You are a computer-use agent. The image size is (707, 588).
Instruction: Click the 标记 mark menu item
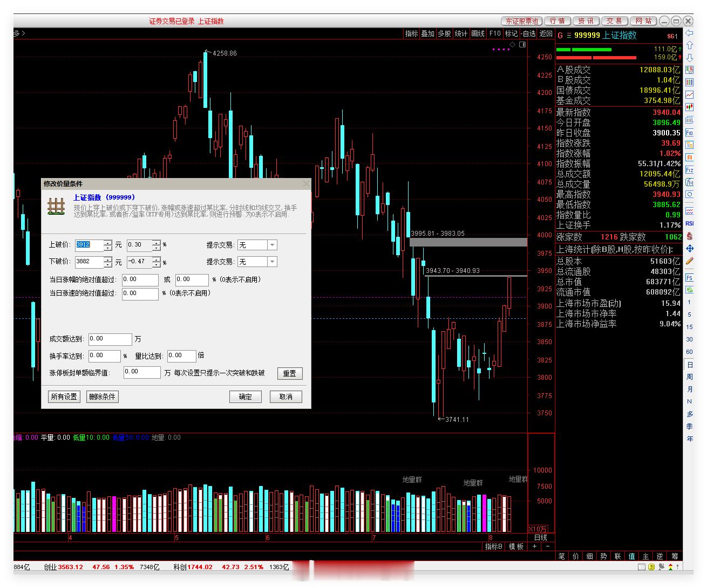(511, 33)
